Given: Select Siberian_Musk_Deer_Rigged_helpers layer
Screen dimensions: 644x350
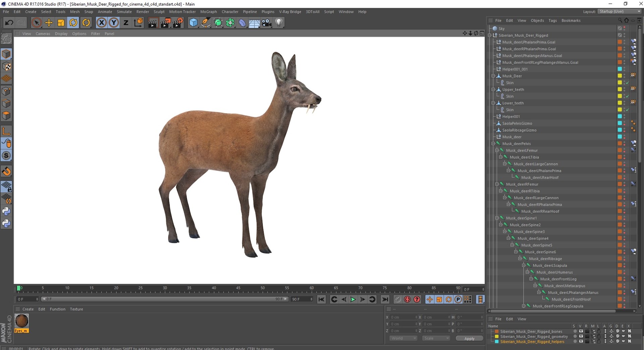Looking at the screenshot, I should (x=532, y=342).
